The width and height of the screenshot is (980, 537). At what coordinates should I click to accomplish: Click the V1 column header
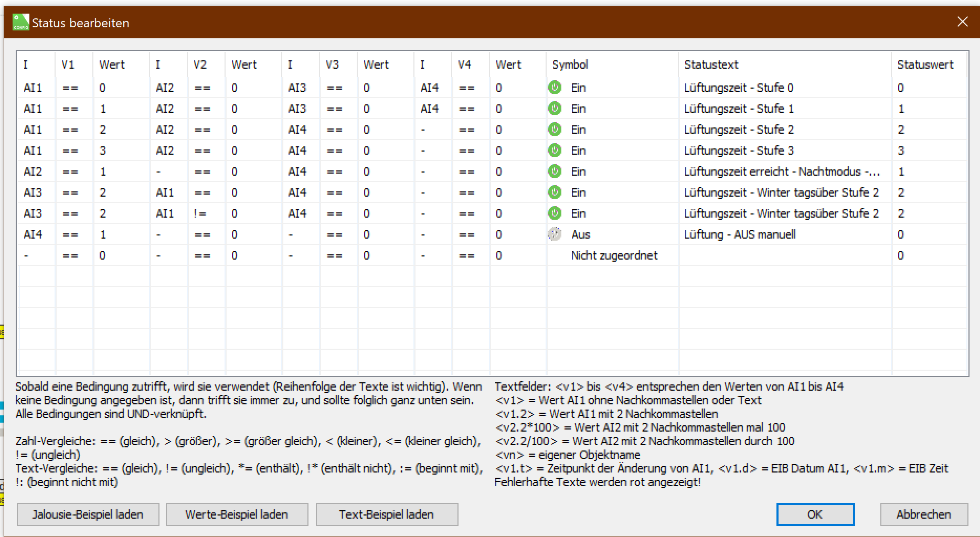[74, 65]
